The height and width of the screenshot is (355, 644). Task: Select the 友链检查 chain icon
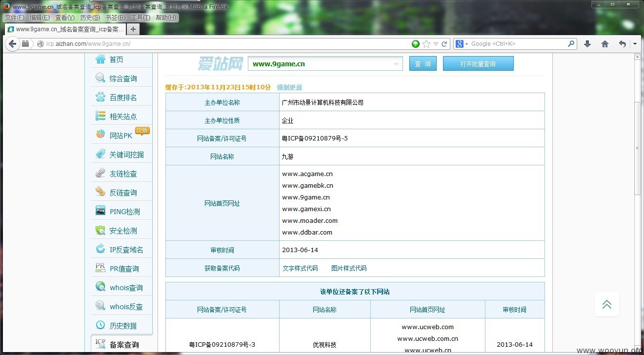coord(101,173)
